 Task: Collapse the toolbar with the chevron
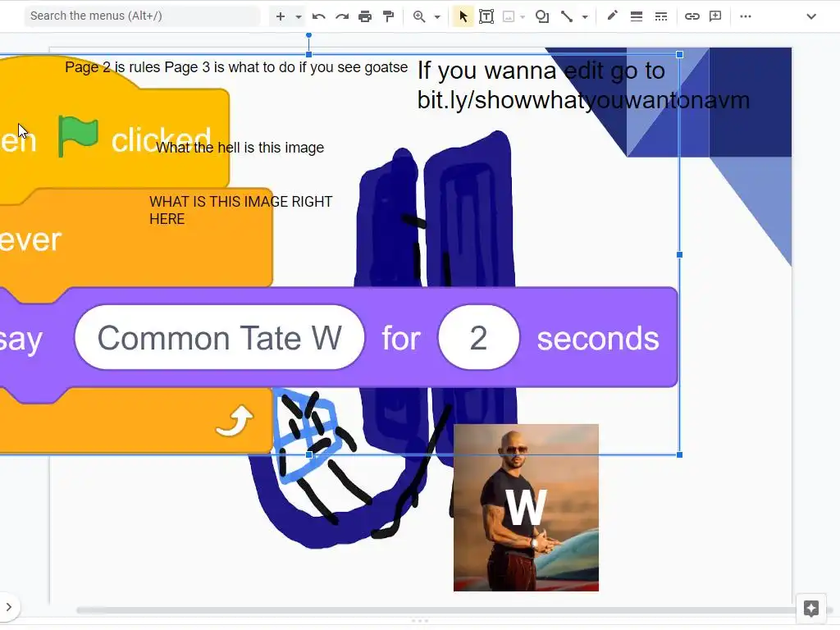[811, 16]
